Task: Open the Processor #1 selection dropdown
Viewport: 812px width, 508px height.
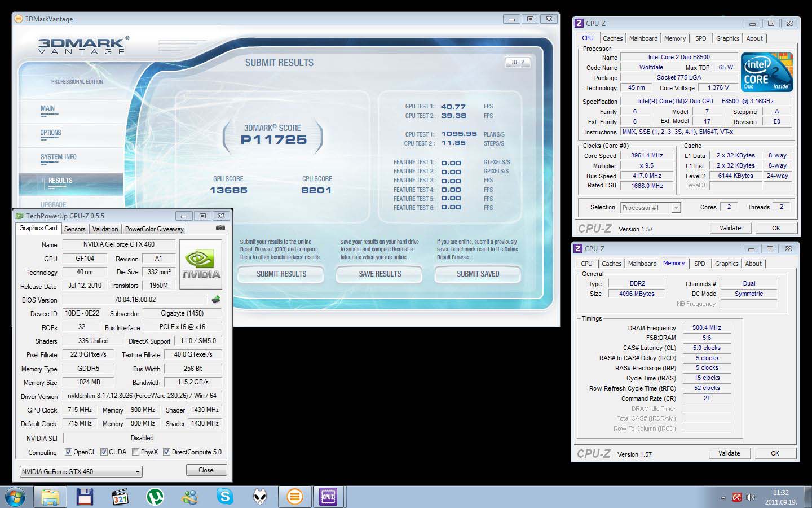Action: point(651,208)
